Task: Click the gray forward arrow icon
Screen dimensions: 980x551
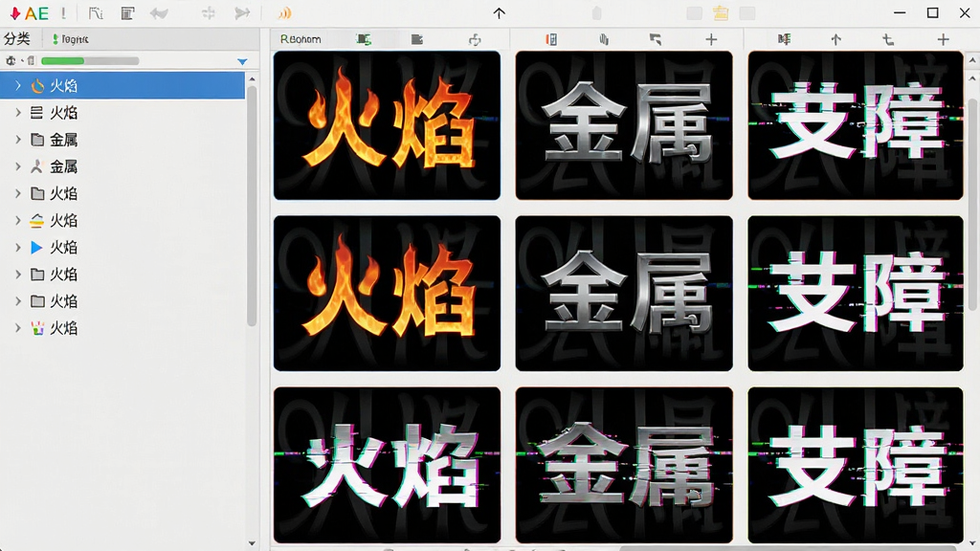Action: [x=242, y=13]
